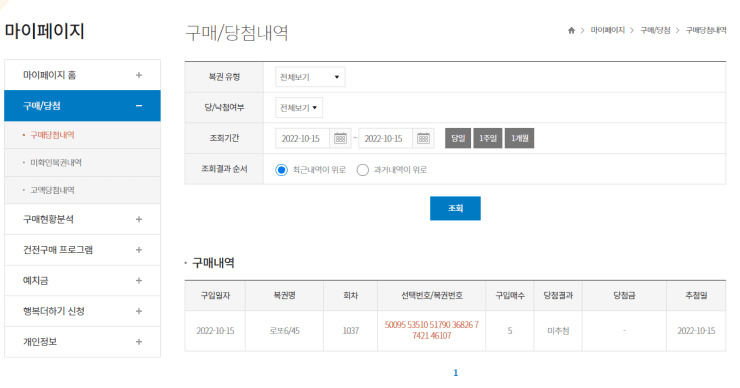Click 선택번호/복권번호 column header
740x388 pixels.
431,295
